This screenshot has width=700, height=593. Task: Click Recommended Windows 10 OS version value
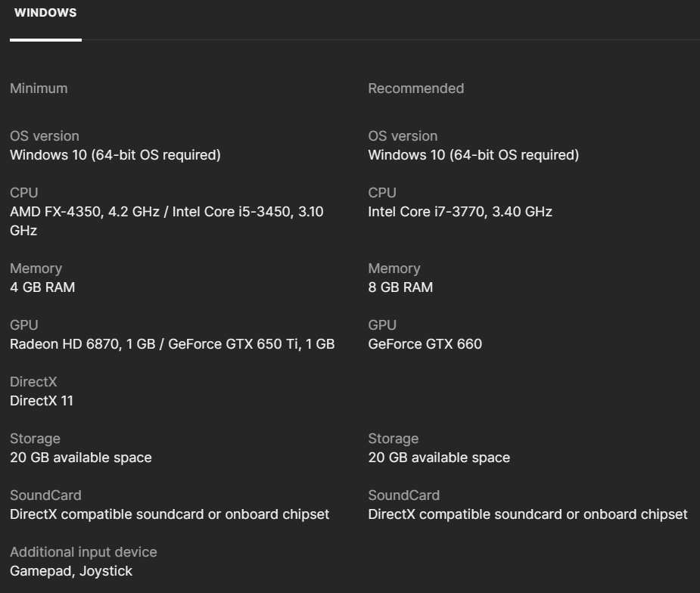click(473, 155)
